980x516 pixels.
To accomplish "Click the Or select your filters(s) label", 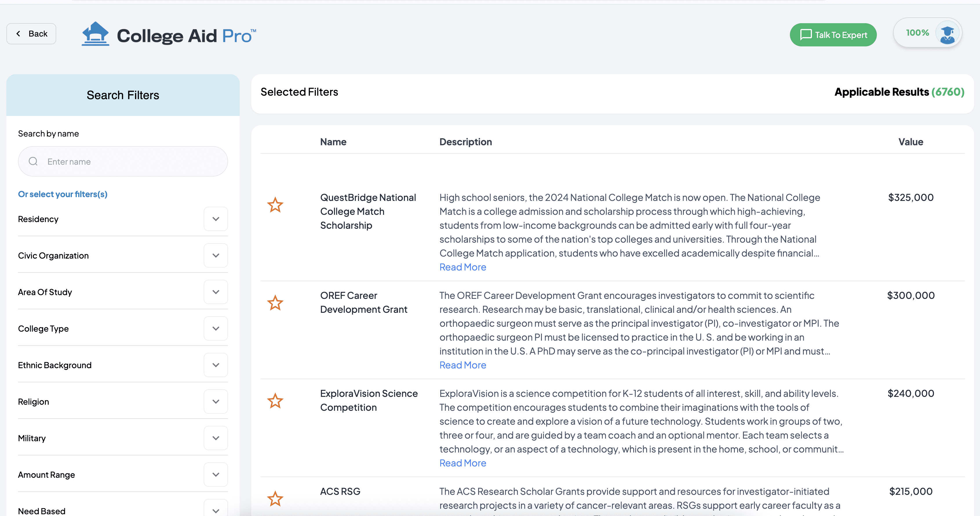I will pyautogui.click(x=63, y=194).
